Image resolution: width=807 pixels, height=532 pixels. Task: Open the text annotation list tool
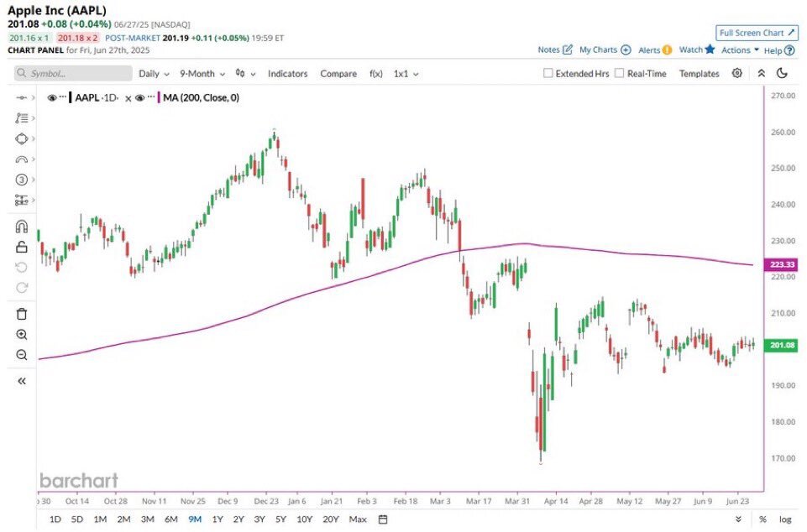(x=21, y=118)
